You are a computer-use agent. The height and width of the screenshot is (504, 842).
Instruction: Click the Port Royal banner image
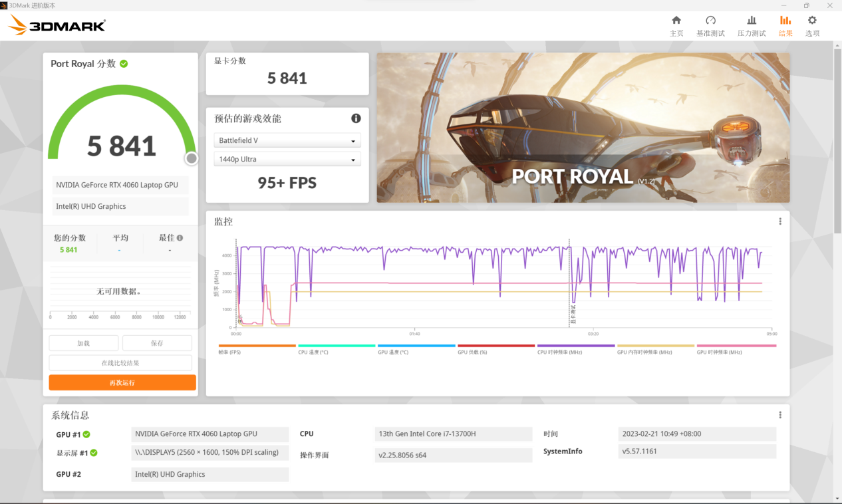[x=583, y=128]
